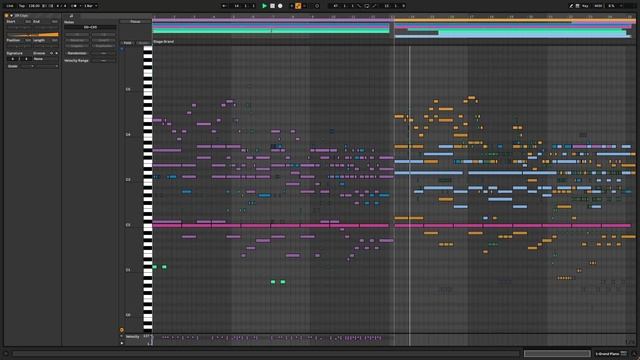Viewport: 640px width, 360px height.
Task: Open the 1-Grand Piano device view selector
Action: (x=611, y=353)
